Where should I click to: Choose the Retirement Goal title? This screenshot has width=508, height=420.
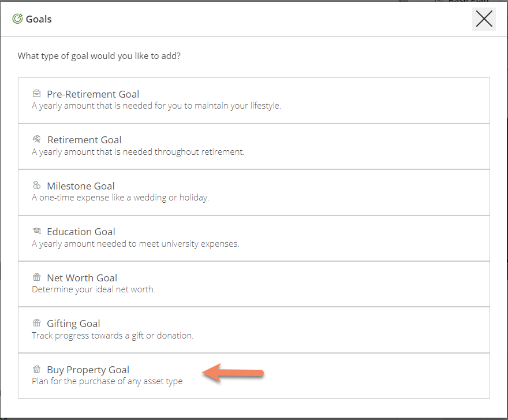84,140
